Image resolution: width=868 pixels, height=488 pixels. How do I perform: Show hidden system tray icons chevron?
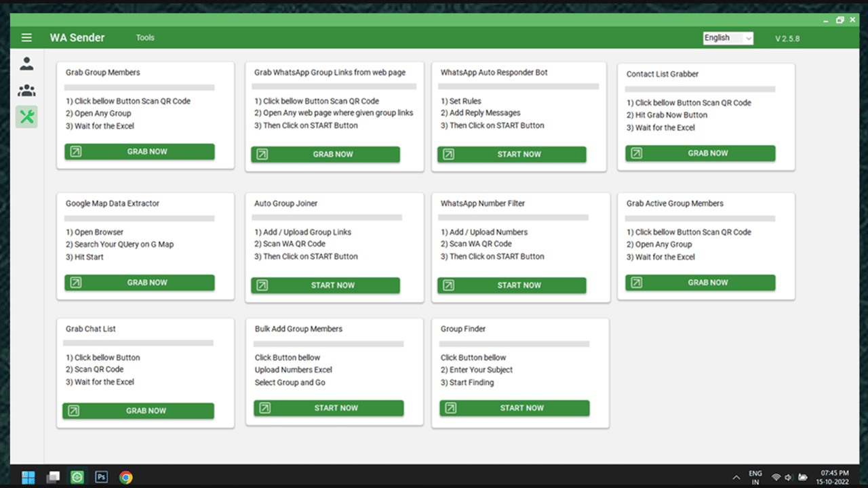click(x=736, y=477)
